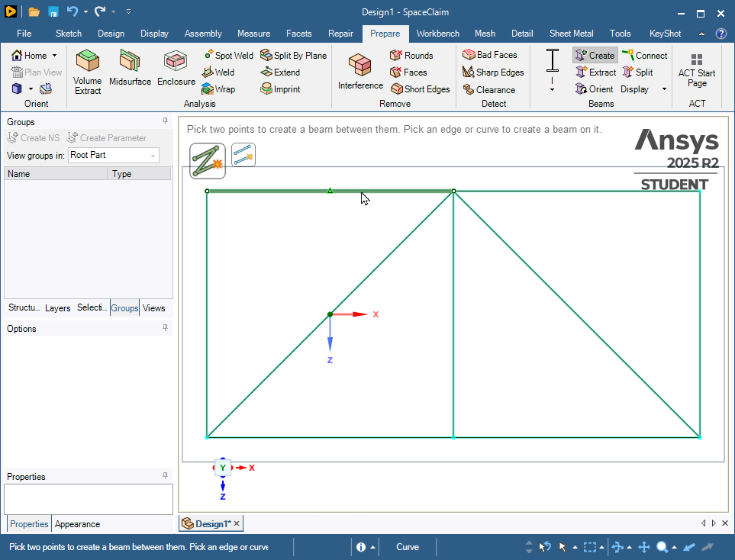
Task: Choose the Rounds removal tool
Action: [x=411, y=56]
